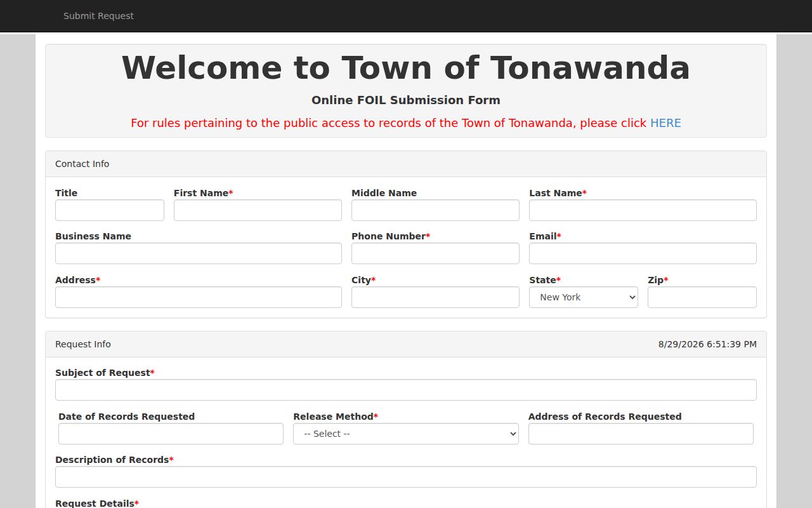Click the Address of Records Requested field
Viewport: 812px width, 508px height.
coord(641,434)
